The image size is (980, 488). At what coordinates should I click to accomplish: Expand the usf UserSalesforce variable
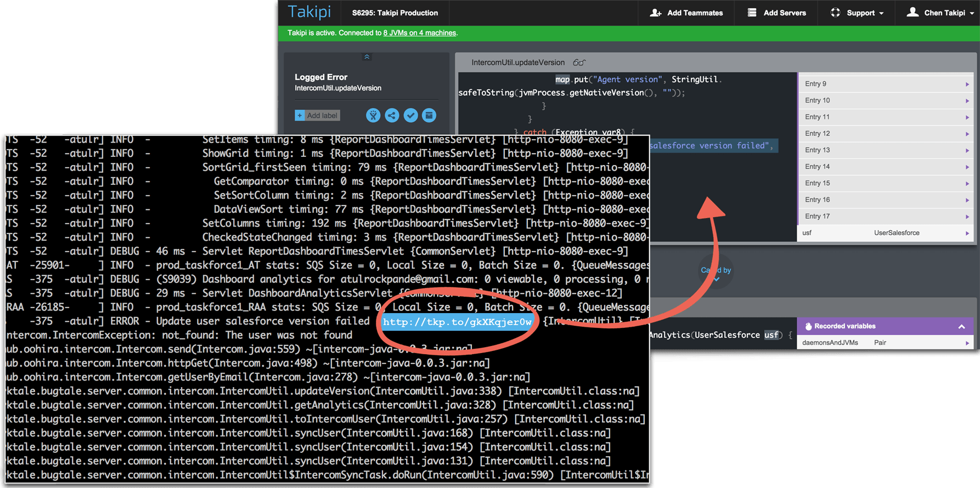coord(885,232)
